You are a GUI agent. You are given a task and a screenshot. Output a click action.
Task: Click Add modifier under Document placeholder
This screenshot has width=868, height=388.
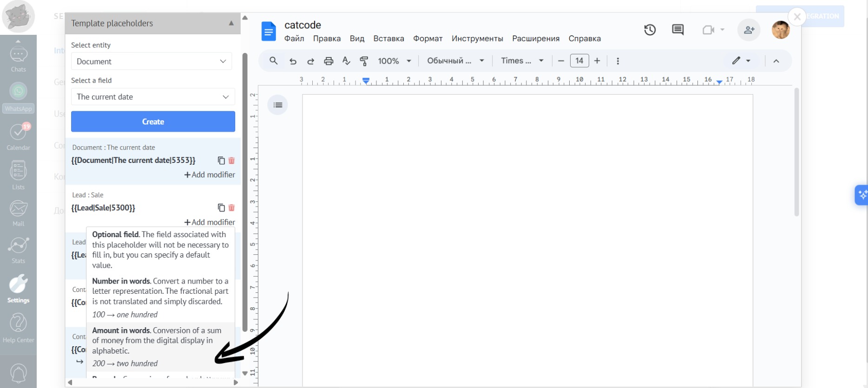click(x=210, y=175)
